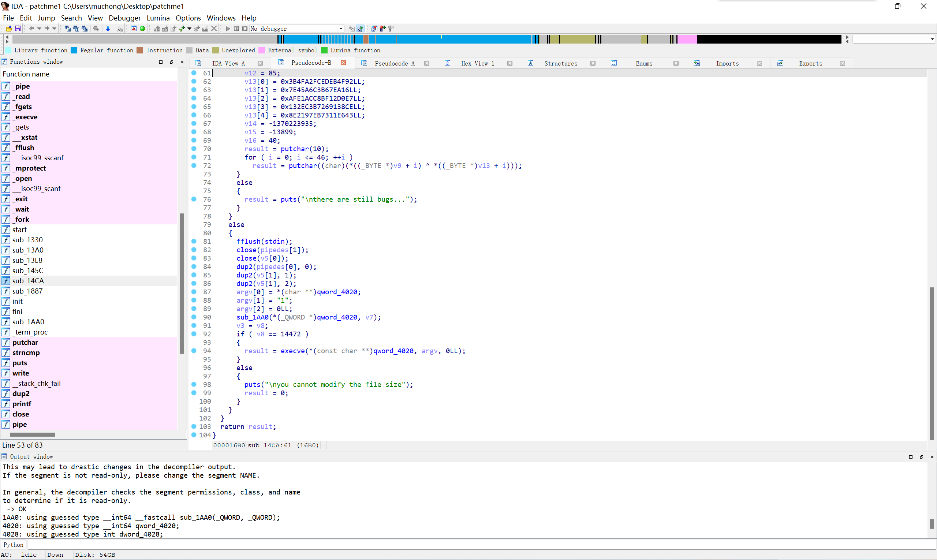937x560 pixels.
Task: Click the green S struct variable icon
Action: coord(182,29)
